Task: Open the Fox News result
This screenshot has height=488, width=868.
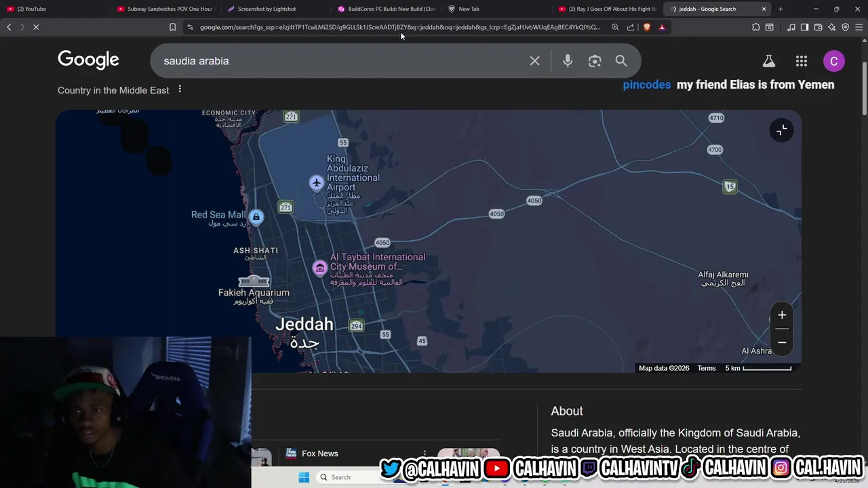Action: coord(319,453)
